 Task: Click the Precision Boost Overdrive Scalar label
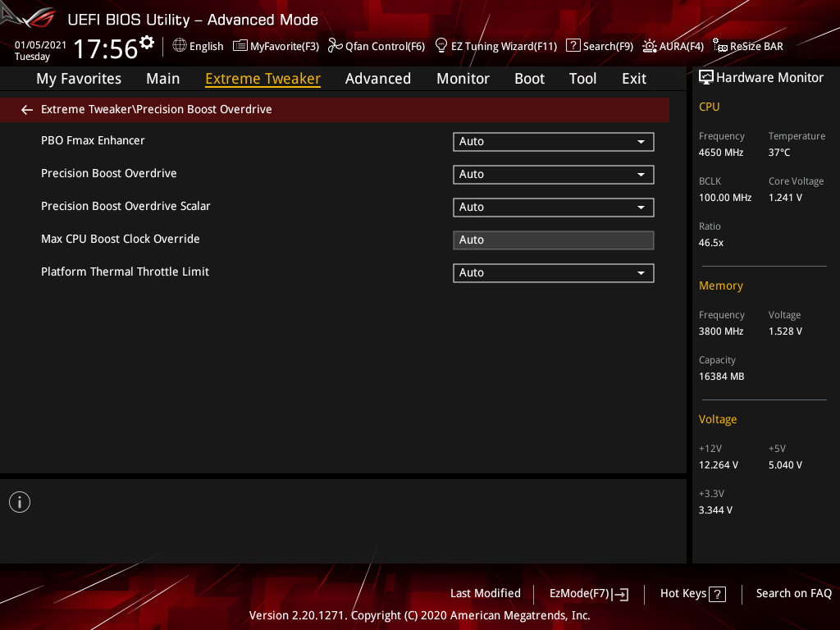click(126, 206)
